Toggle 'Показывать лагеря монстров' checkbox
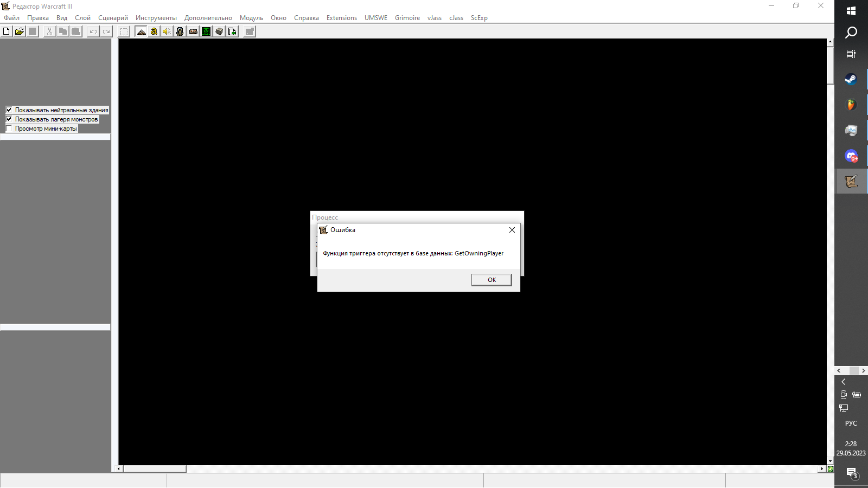 pyautogui.click(x=9, y=119)
